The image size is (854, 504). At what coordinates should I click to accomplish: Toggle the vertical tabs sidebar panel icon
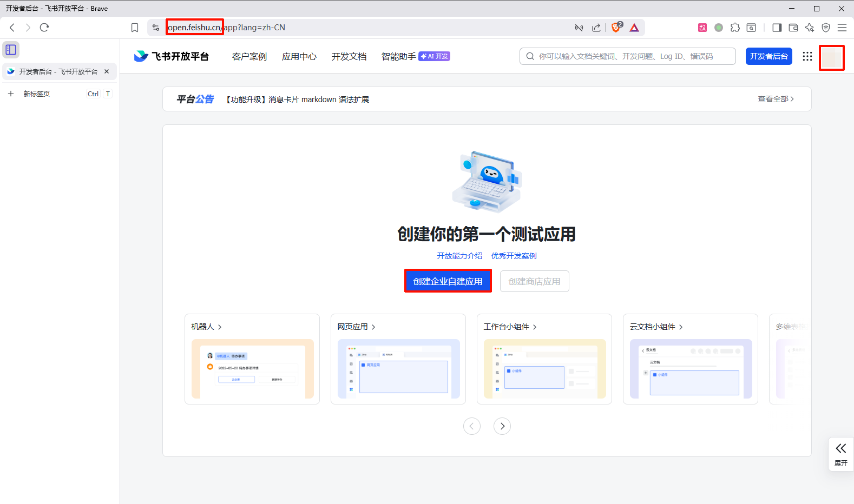point(11,50)
